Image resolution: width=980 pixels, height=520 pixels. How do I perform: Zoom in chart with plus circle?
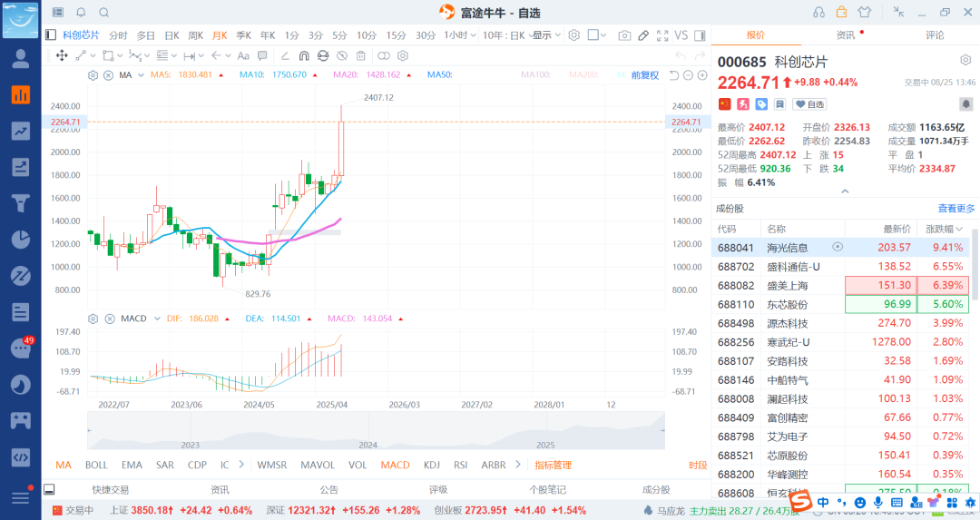pyautogui.click(x=702, y=75)
